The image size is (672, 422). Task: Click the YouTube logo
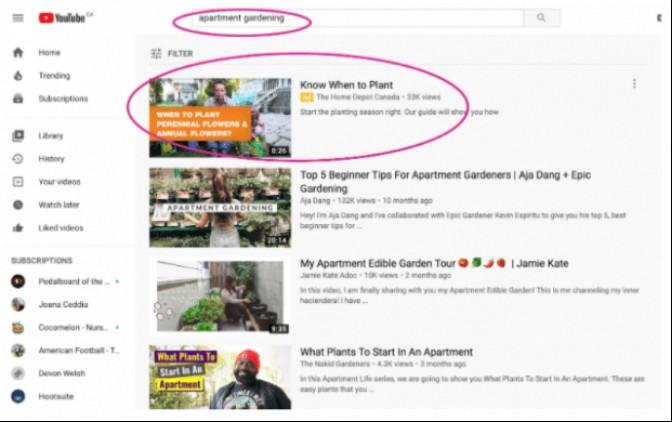[x=65, y=18]
